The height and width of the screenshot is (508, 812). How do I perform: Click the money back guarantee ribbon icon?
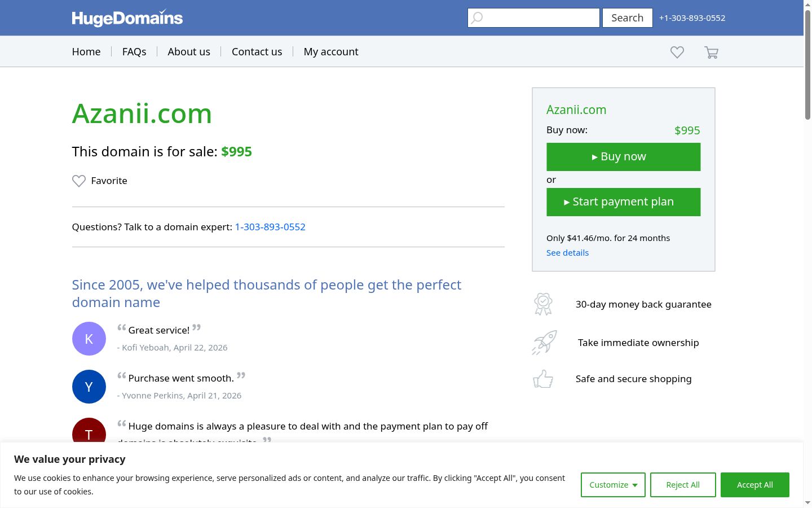click(x=543, y=304)
